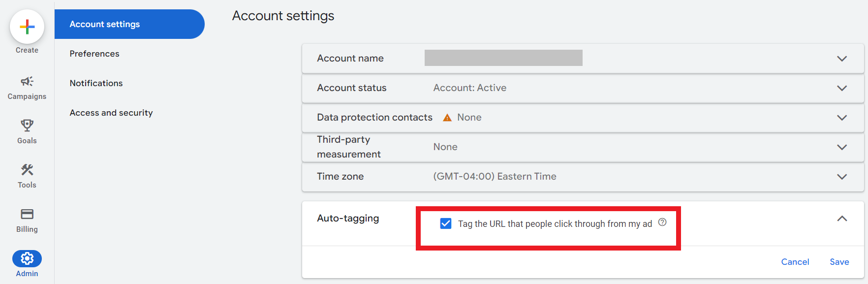Click the Tools wrench icon
This screenshot has width=868, height=284.
[x=27, y=170]
